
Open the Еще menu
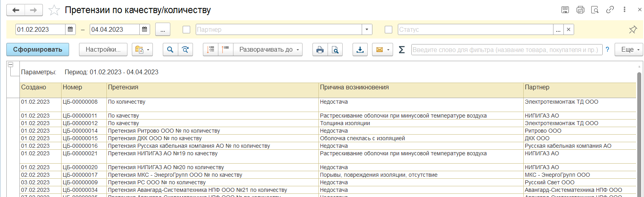[x=629, y=50]
